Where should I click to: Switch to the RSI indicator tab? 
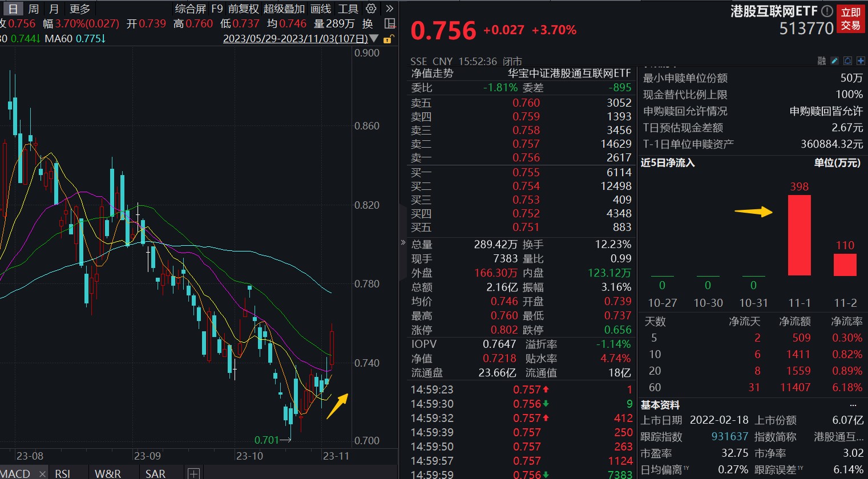pyautogui.click(x=63, y=474)
